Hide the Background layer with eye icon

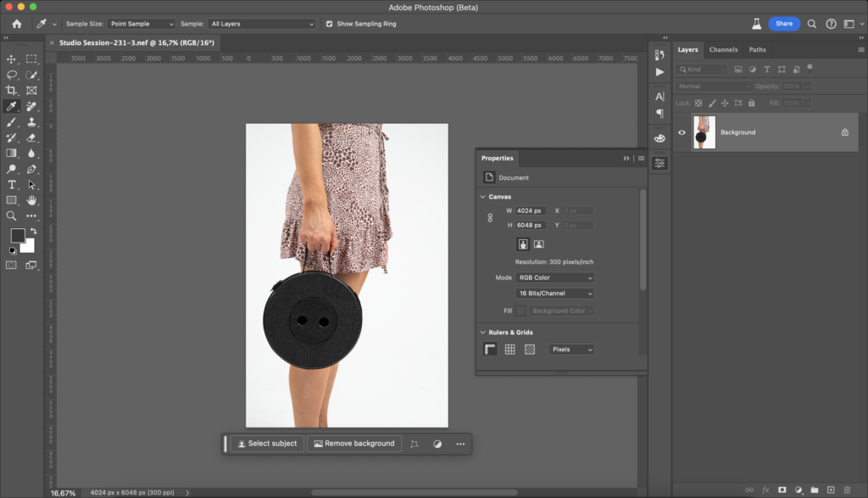pos(682,132)
